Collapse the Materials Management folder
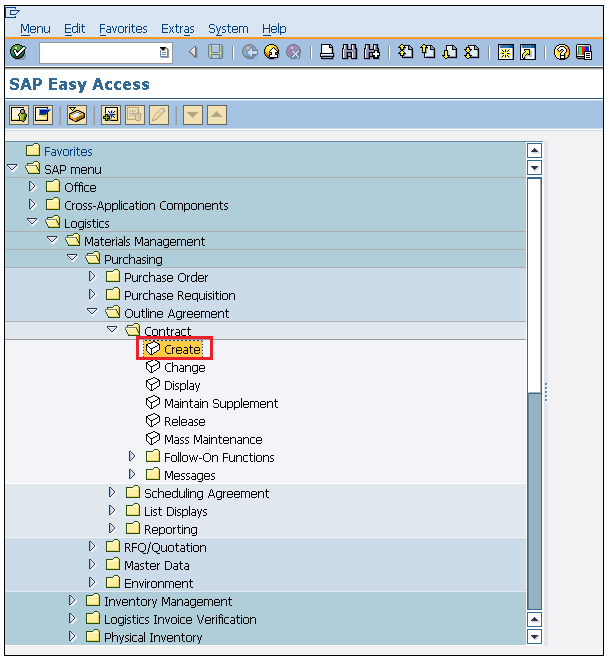The image size is (610, 661). point(52,240)
